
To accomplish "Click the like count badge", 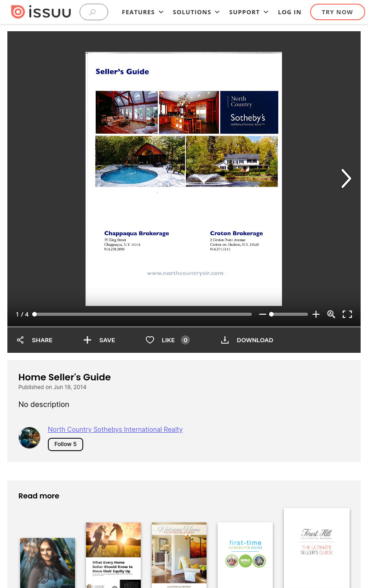I will click(x=185, y=340).
